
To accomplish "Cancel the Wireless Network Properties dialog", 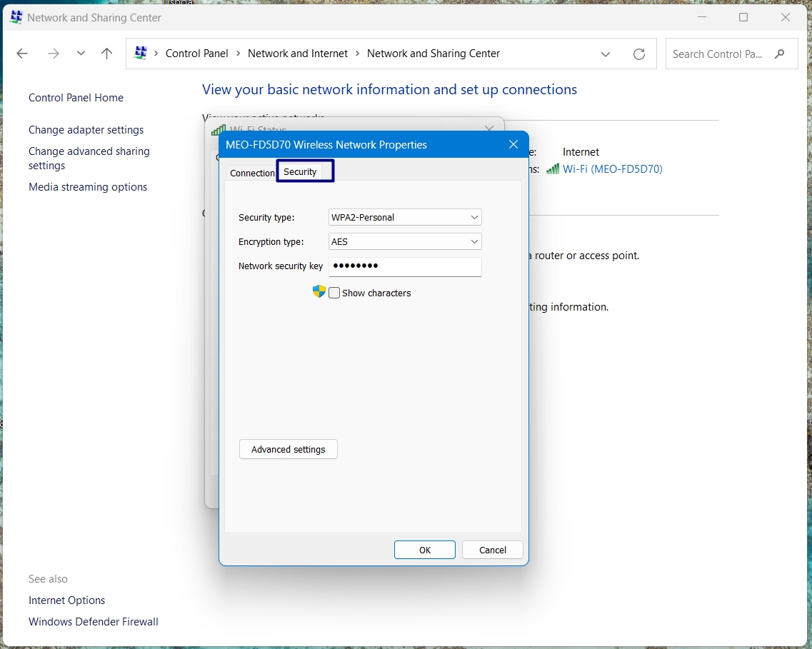I will [493, 550].
